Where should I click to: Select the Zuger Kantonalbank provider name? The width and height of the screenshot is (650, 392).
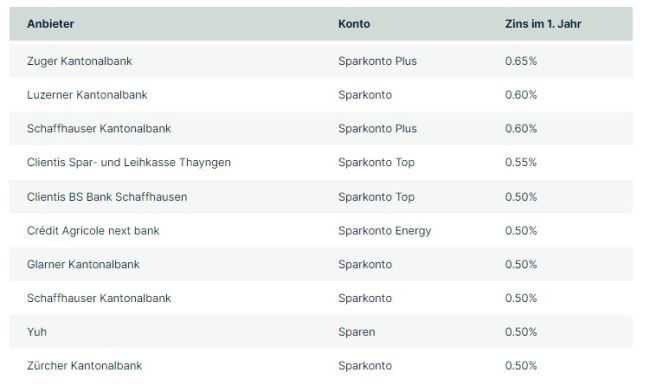point(80,61)
